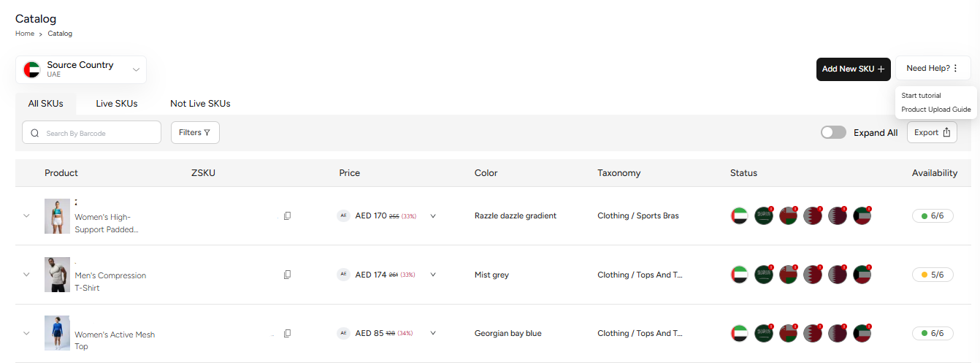Viewport: 980px width, 363px height.
Task: Open the Filters button
Action: pyautogui.click(x=195, y=132)
